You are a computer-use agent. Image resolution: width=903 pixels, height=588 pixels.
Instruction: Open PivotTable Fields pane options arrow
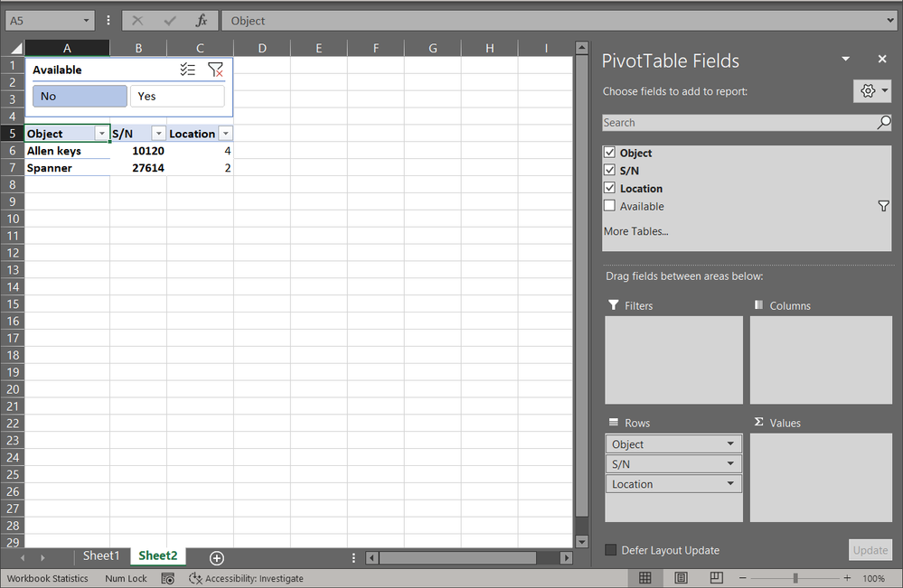(845, 59)
